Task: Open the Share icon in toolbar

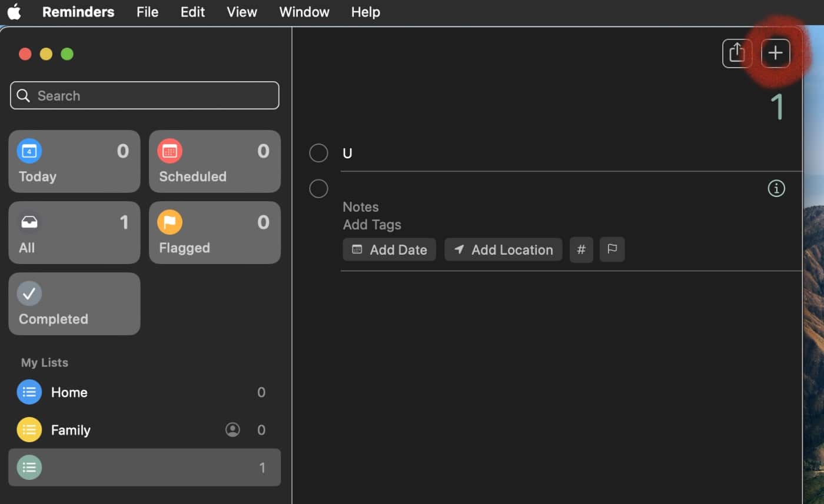Action: 737,54
